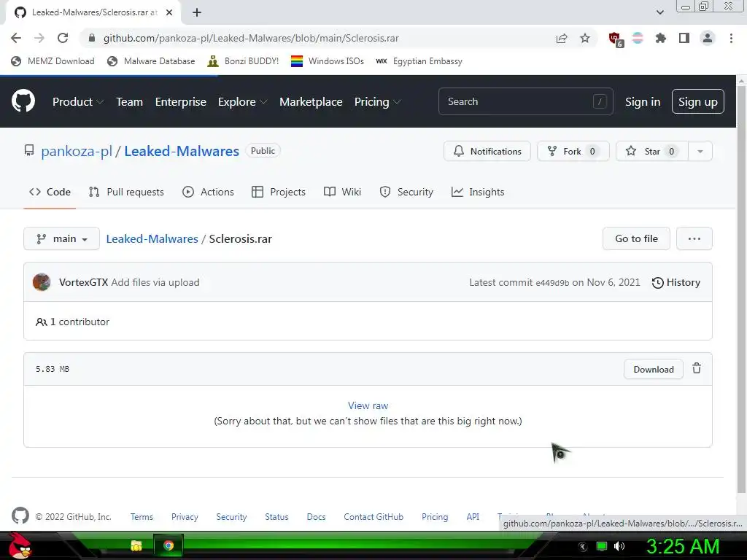Click the site lock icon in the address bar
Screen dimensions: 747x560
[92, 38]
